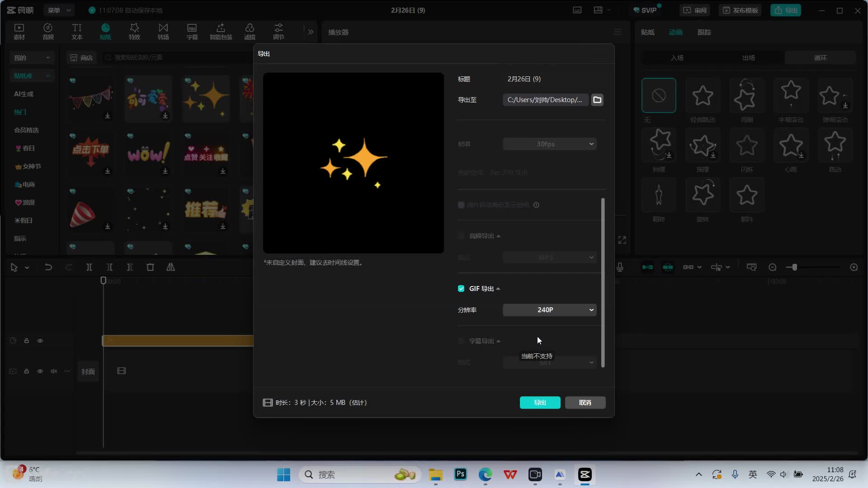
Task: Click the 商店 button
Action: tap(81, 58)
